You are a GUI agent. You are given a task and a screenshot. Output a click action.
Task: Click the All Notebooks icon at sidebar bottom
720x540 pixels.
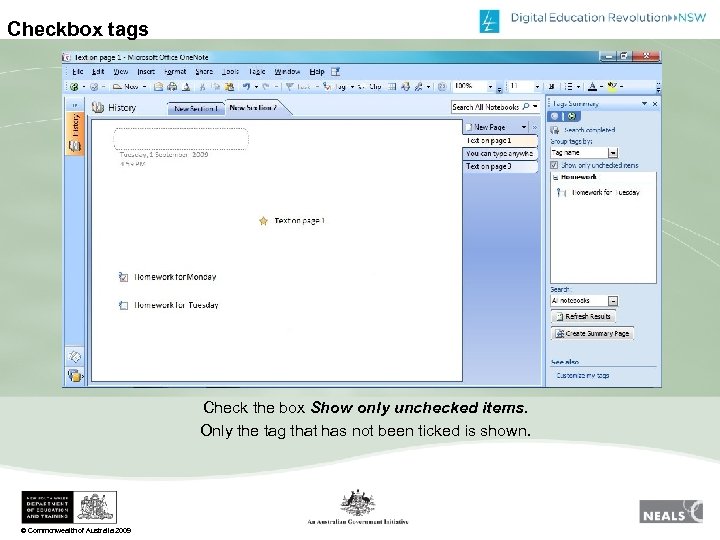[x=74, y=375]
